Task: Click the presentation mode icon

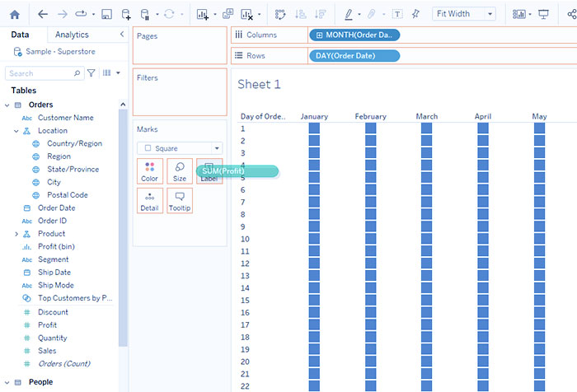Action: (543, 14)
